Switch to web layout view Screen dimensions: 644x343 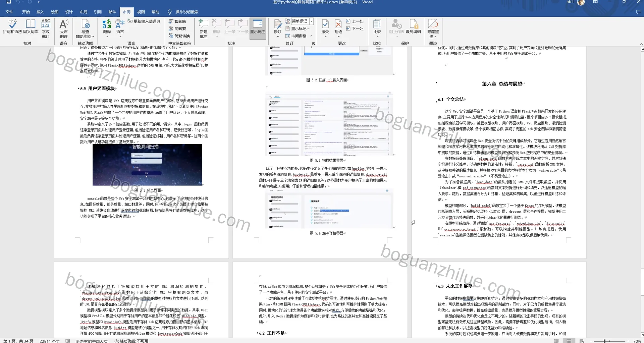pyautogui.click(x=582, y=341)
